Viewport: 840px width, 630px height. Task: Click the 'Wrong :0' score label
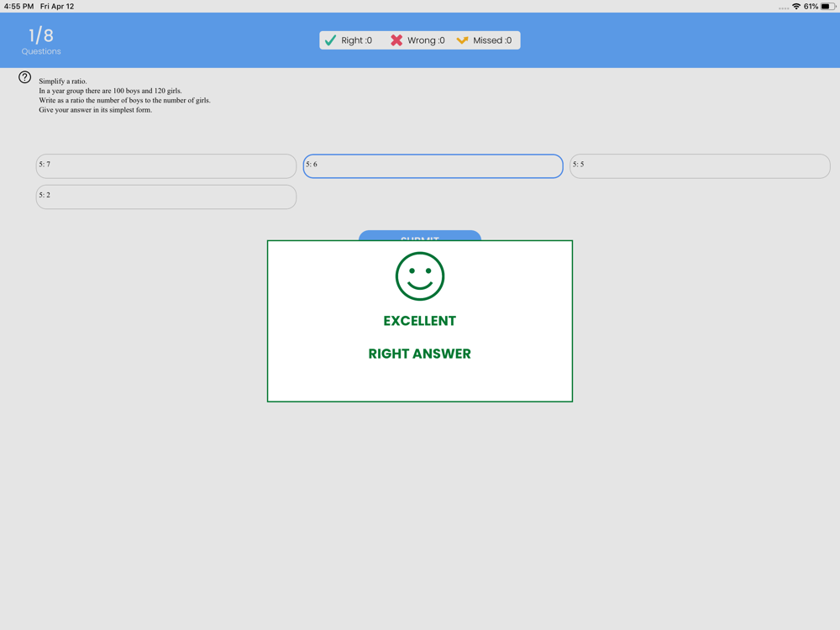(426, 40)
